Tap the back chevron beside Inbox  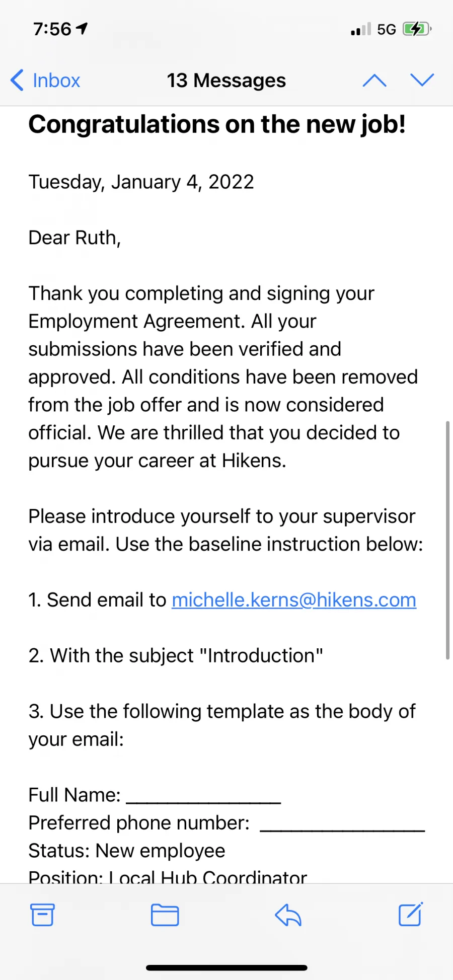17,81
